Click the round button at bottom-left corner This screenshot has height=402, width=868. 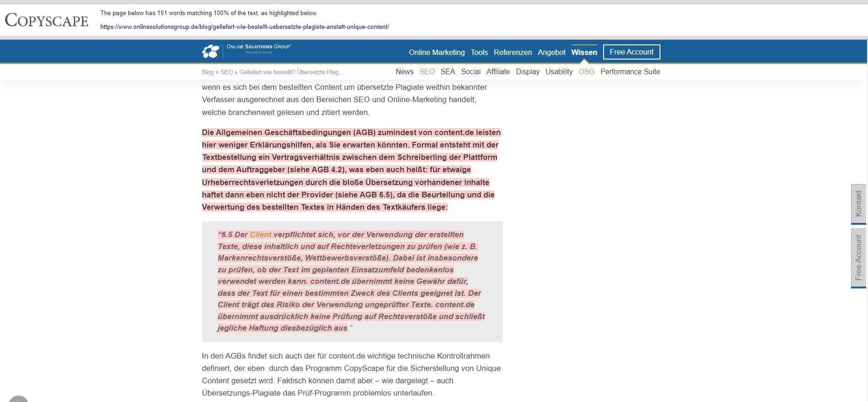coord(18,398)
